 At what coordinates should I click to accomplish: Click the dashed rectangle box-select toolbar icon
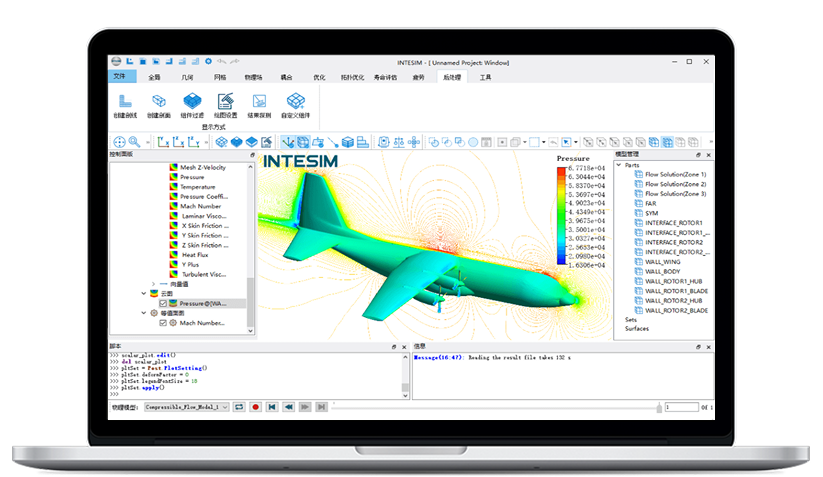click(534, 142)
